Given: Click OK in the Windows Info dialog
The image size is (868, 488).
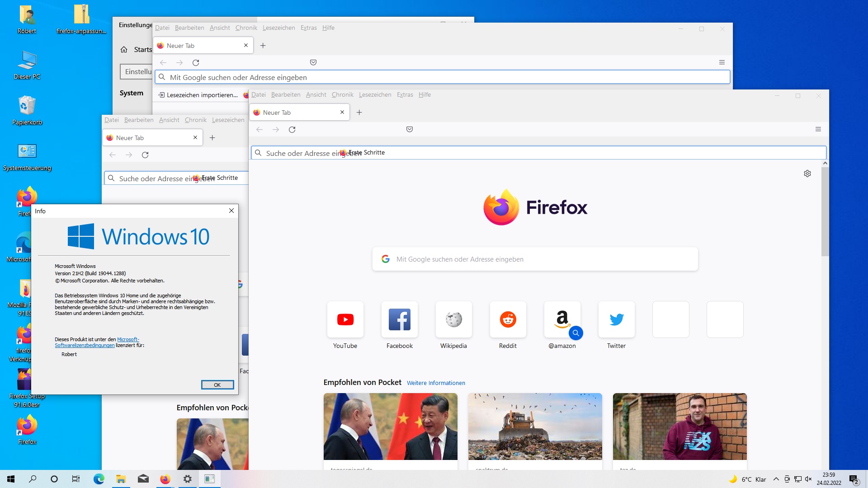Looking at the screenshot, I should (x=217, y=385).
